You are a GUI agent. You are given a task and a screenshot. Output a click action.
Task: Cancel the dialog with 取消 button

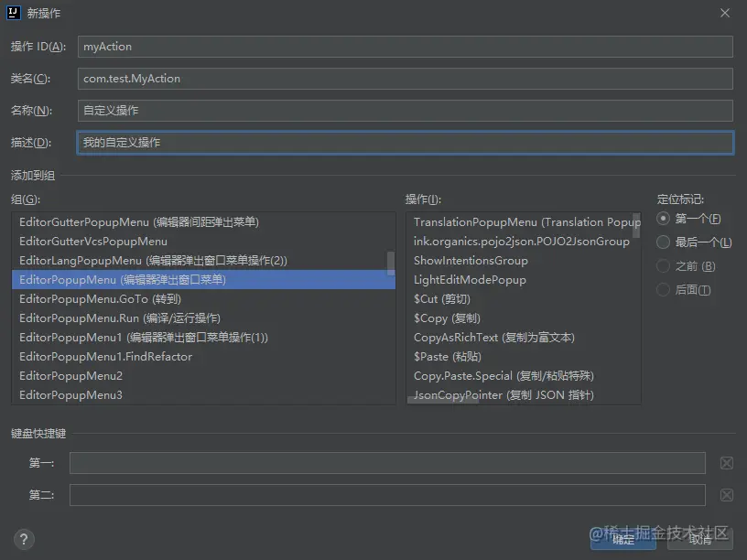tap(699, 540)
